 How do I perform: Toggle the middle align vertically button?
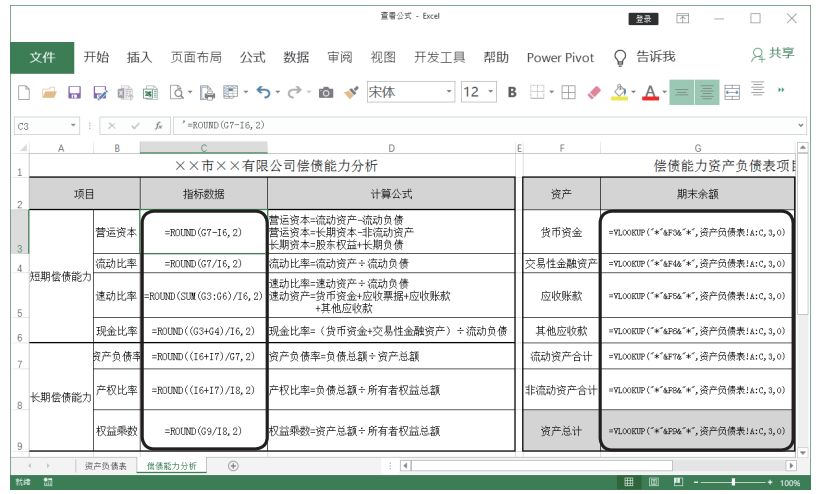click(x=682, y=92)
